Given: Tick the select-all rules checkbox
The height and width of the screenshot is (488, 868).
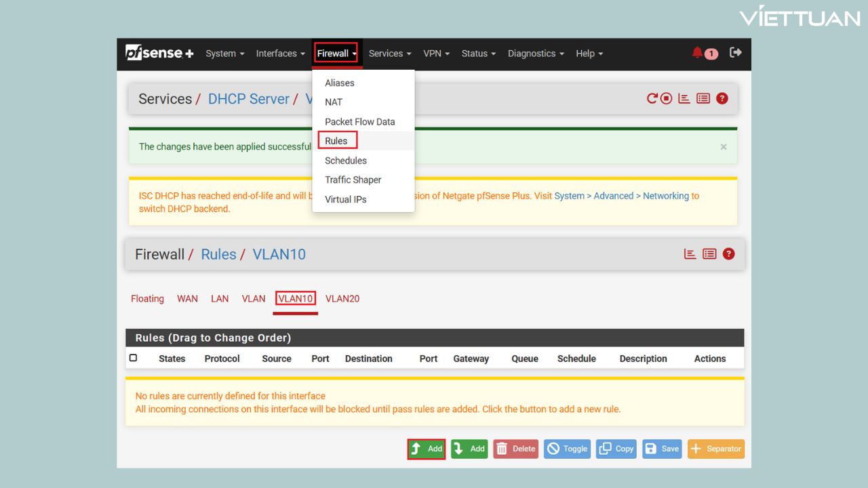Looking at the screenshot, I should point(134,358).
